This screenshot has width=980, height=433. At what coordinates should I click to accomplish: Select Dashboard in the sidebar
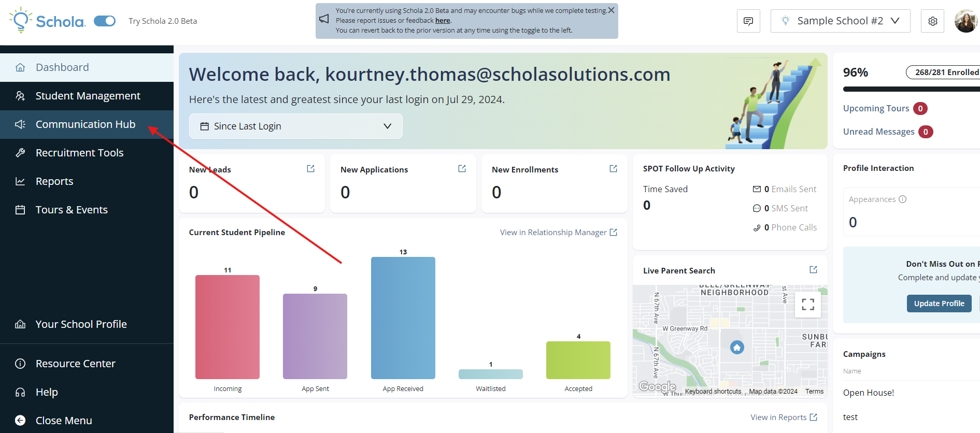(87, 67)
